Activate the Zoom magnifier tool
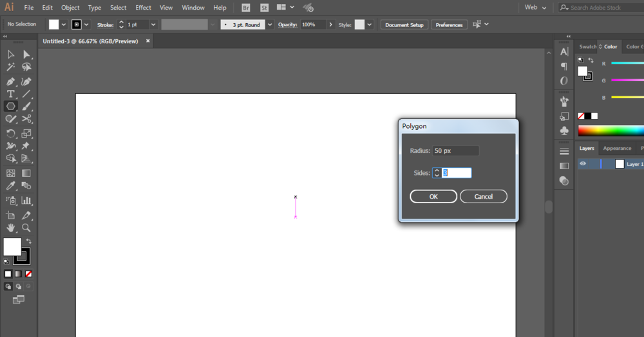 click(x=26, y=228)
